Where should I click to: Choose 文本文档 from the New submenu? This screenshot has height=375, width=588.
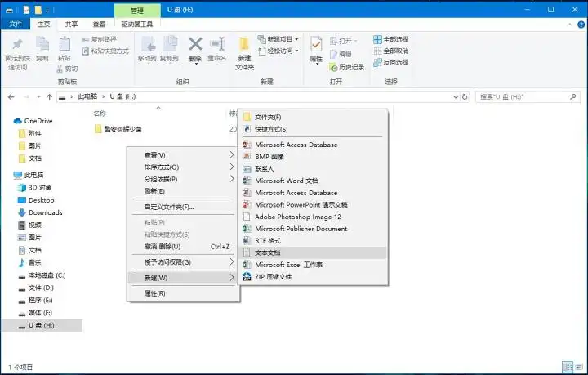click(x=268, y=253)
